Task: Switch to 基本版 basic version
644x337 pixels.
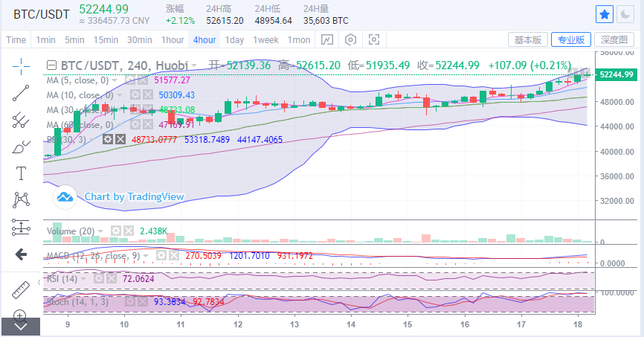Action: pos(528,39)
